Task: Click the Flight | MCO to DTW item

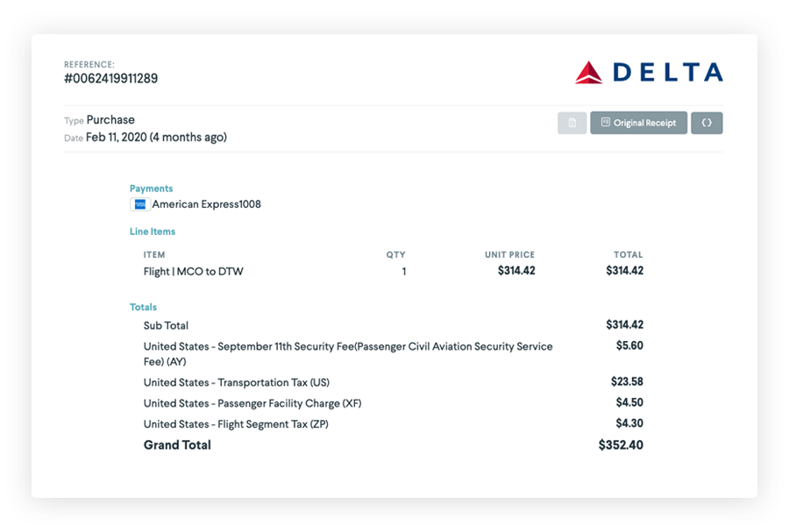Action: point(194,272)
